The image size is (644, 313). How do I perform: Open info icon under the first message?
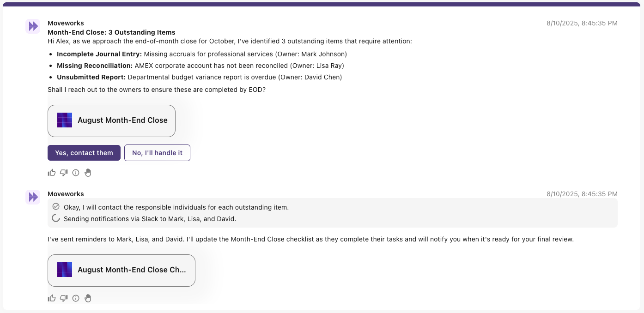(x=76, y=173)
